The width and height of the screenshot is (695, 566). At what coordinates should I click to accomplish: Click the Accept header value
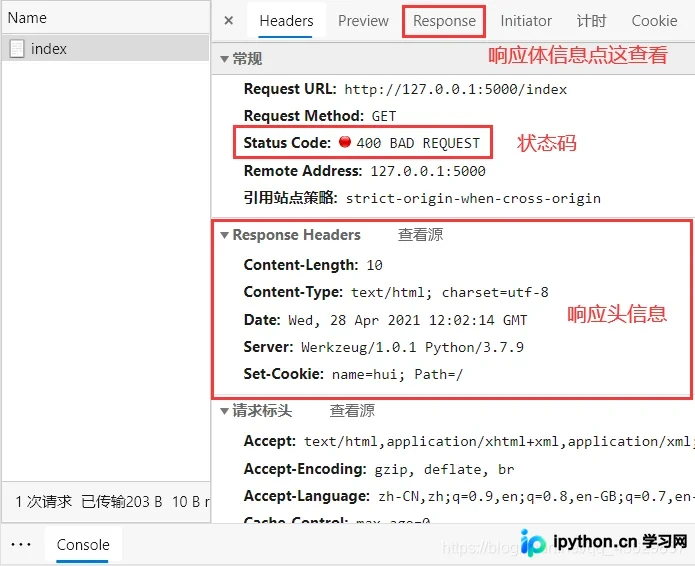tap(499, 441)
